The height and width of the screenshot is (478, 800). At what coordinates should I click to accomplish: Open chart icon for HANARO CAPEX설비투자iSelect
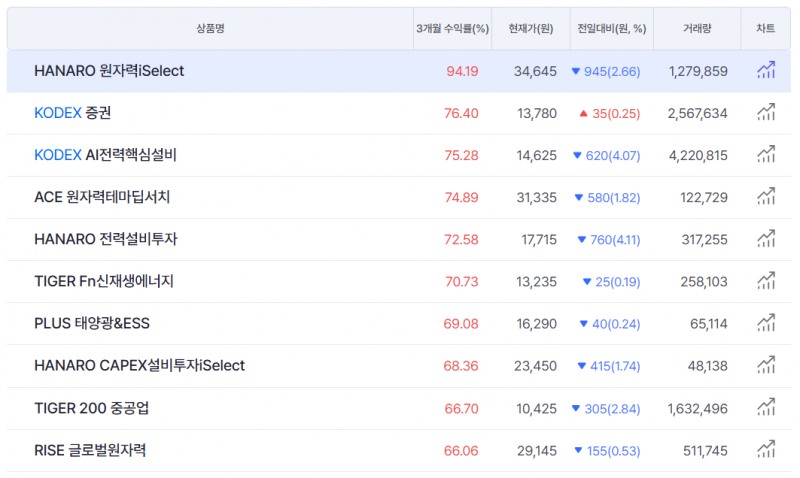click(x=766, y=365)
